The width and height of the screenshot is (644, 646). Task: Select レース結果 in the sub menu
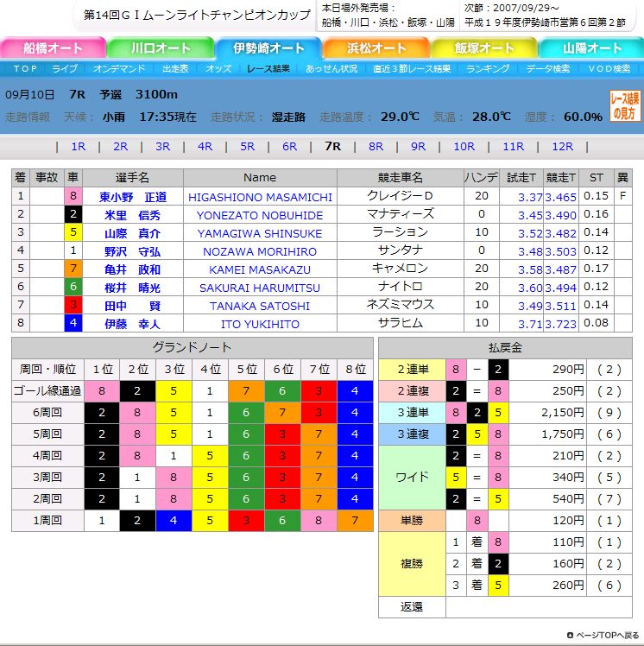pos(268,68)
